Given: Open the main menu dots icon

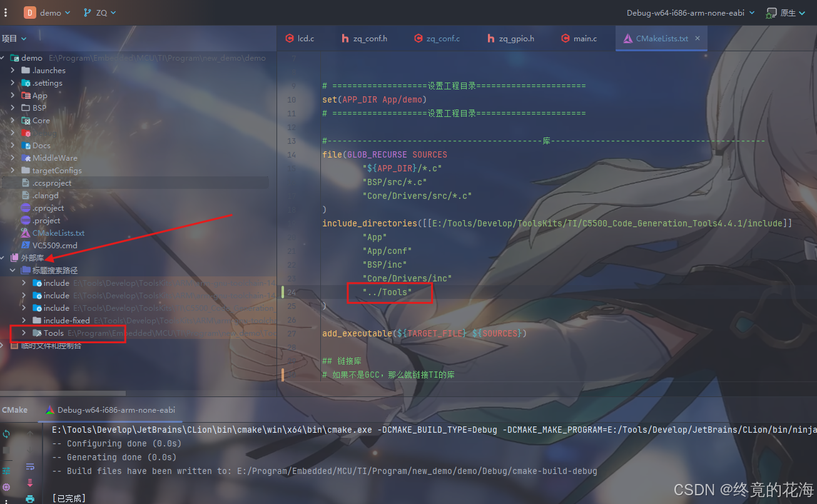Looking at the screenshot, I should 6,13.
